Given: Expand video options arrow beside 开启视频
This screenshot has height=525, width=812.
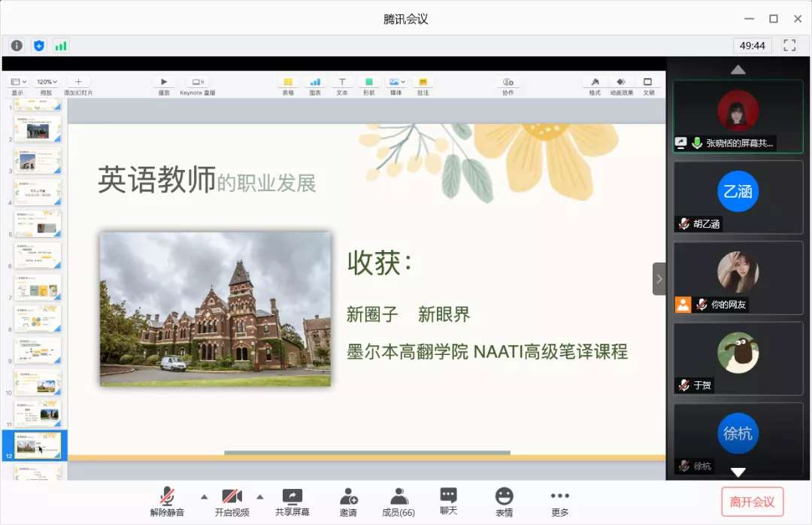Looking at the screenshot, I should 260,496.
